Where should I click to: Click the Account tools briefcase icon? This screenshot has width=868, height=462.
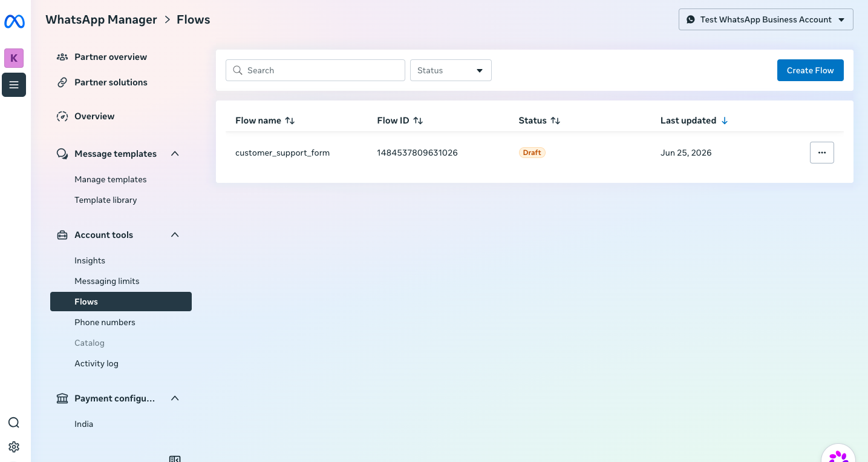pos(62,235)
